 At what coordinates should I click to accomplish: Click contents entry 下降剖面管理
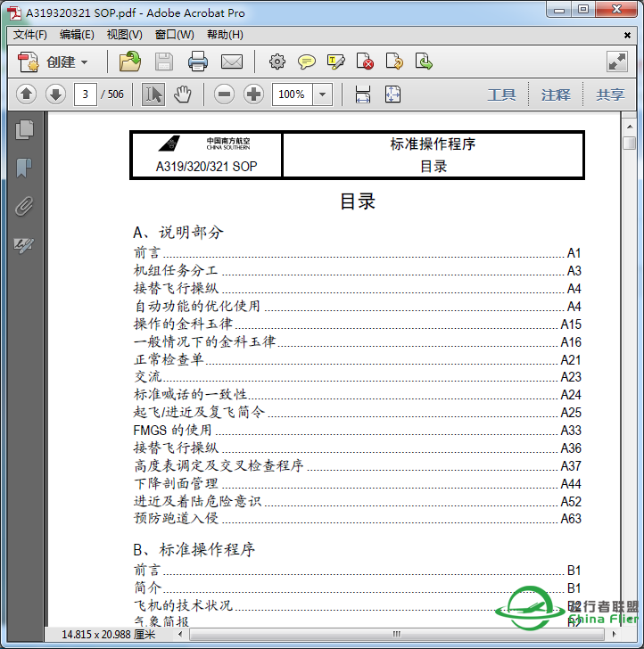click(175, 483)
